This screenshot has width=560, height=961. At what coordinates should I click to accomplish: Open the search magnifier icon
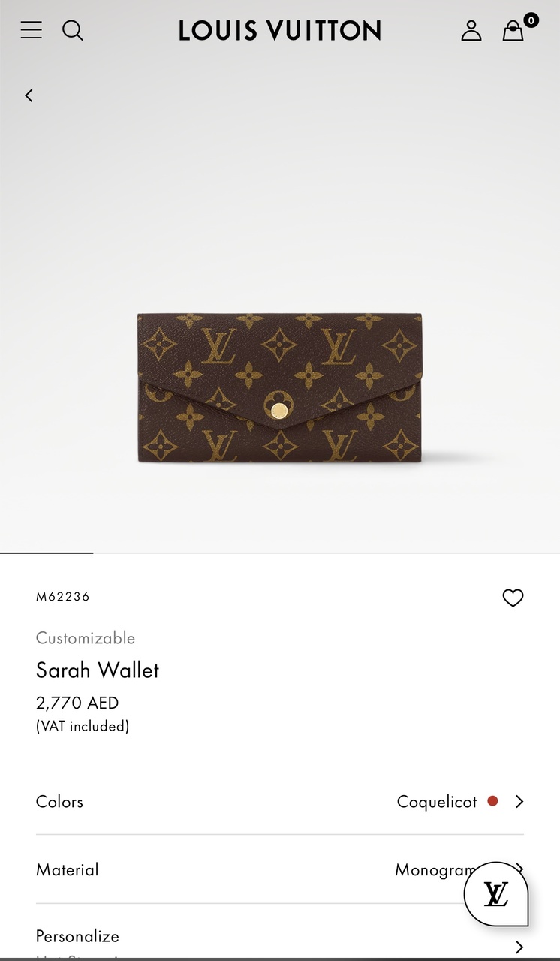pos(73,30)
